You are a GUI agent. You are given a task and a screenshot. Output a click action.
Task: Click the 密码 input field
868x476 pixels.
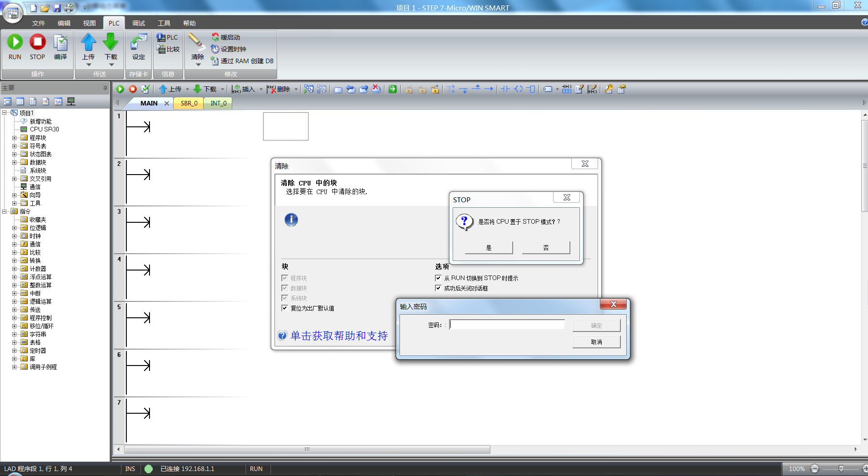[x=507, y=325]
